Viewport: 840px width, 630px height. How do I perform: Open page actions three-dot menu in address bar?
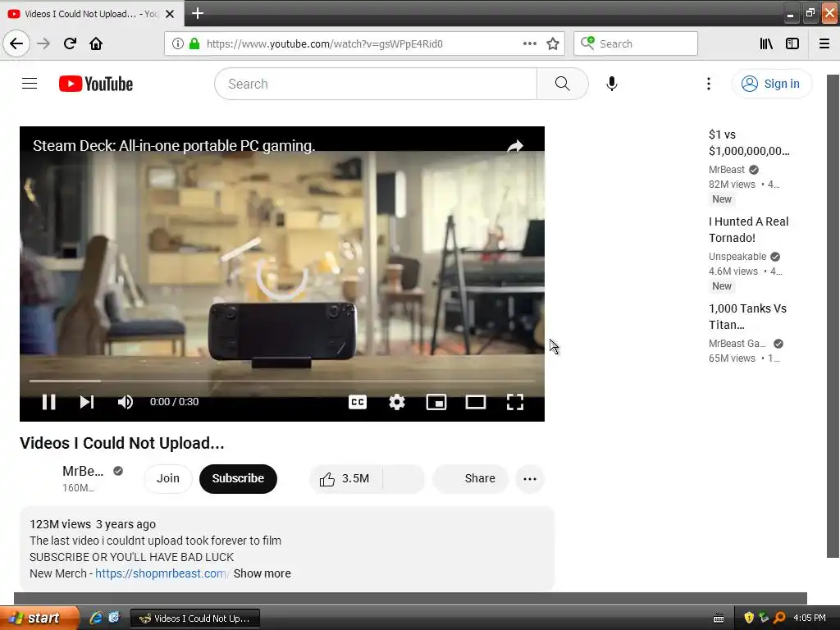530,43
